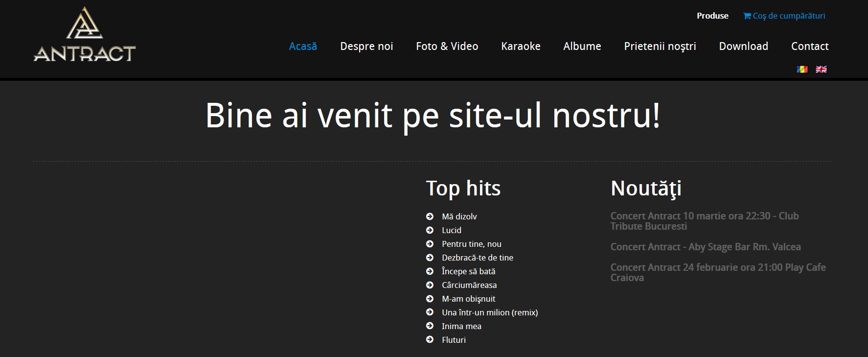Open the Download page
Screen dimensions: 868x357
743,47
